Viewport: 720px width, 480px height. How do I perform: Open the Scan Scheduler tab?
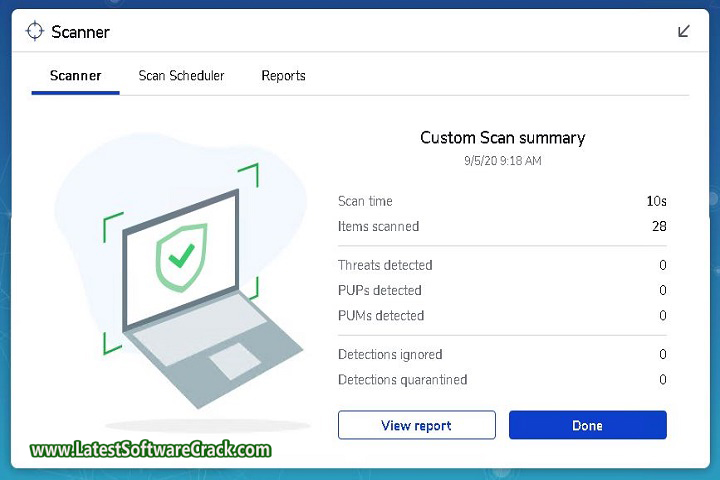181,76
